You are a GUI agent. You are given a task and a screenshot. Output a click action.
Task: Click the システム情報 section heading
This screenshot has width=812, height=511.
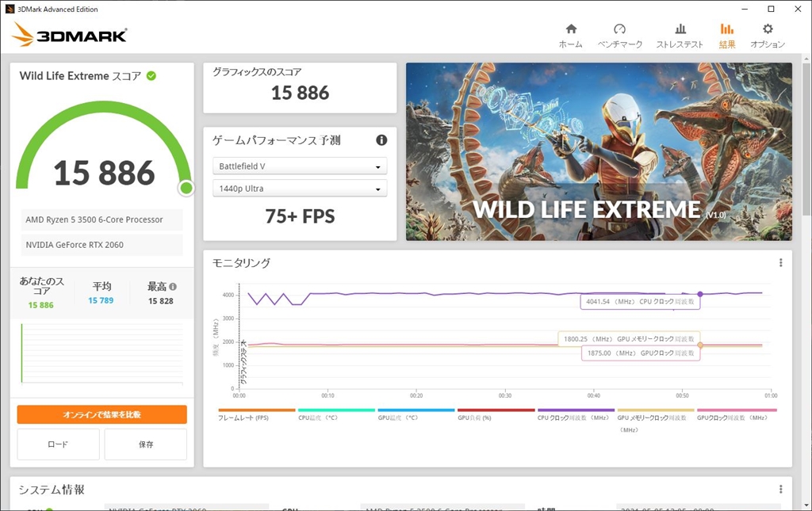[52, 490]
